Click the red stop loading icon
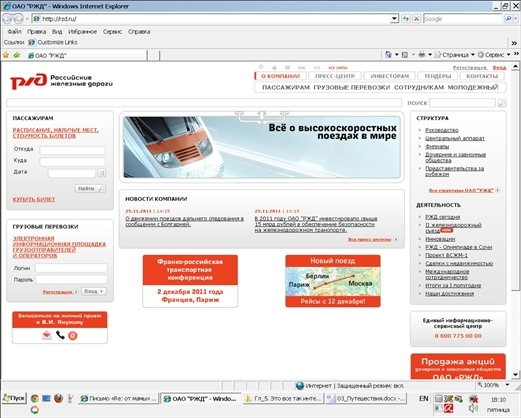The image size is (521, 418). coord(416,19)
